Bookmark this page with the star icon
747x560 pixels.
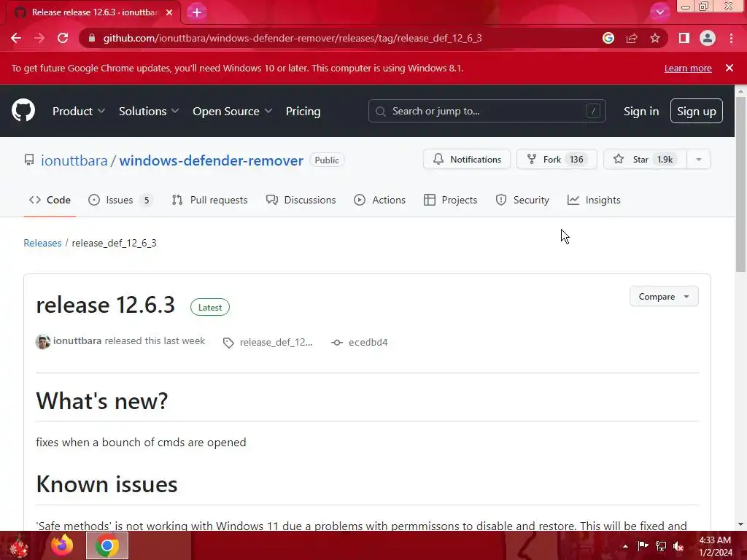pyautogui.click(x=655, y=38)
